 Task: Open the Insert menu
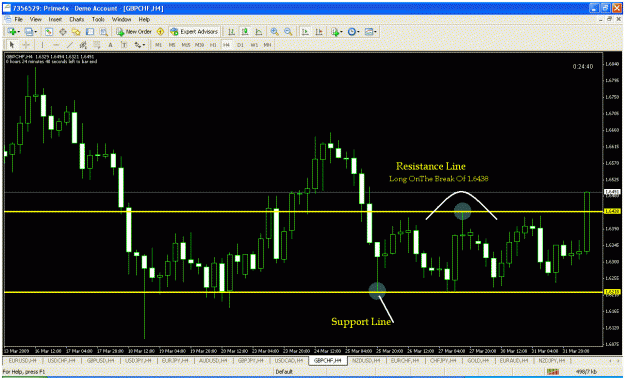pos(55,19)
